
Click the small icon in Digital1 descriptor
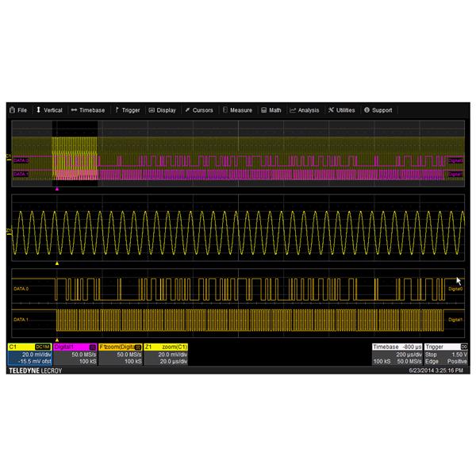click(x=93, y=347)
